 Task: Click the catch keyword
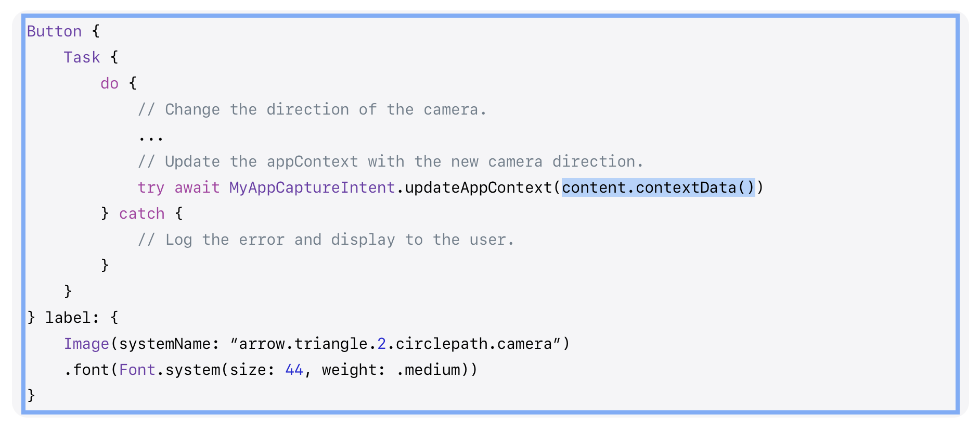[x=141, y=213]
